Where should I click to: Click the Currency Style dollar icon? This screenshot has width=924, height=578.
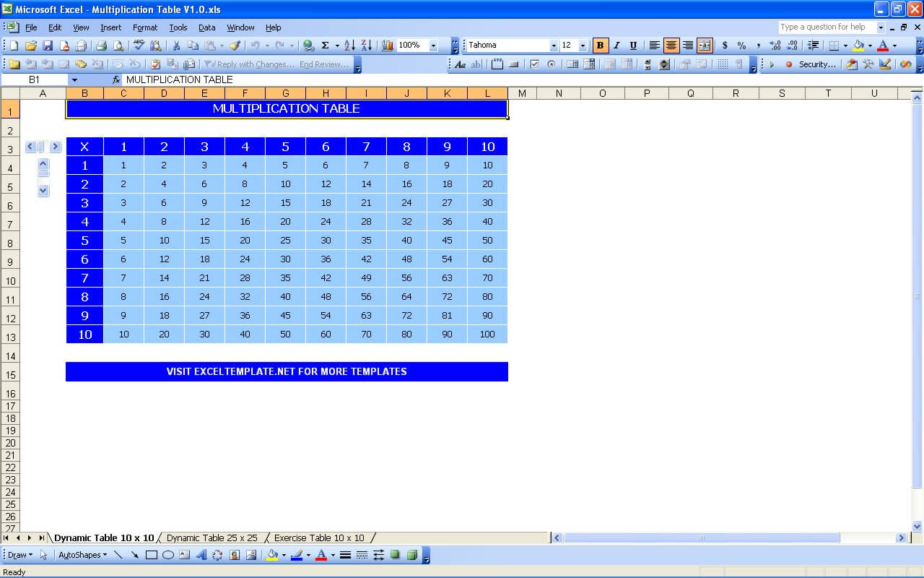click(x=725, y=46)
